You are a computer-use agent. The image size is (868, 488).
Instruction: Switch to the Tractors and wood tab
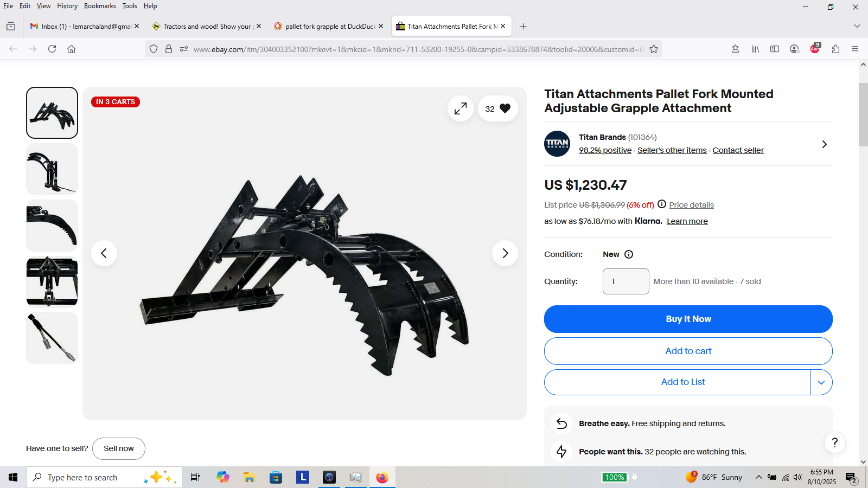pos(206,26)
